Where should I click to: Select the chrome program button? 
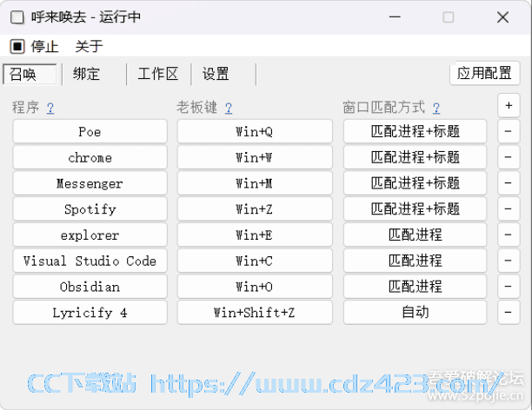pos(90,157)
